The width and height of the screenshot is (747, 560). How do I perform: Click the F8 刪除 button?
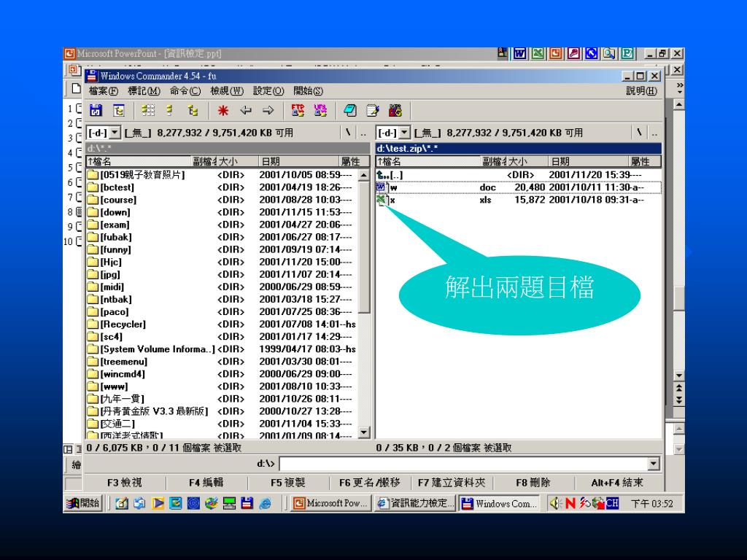tap(533, 483)
